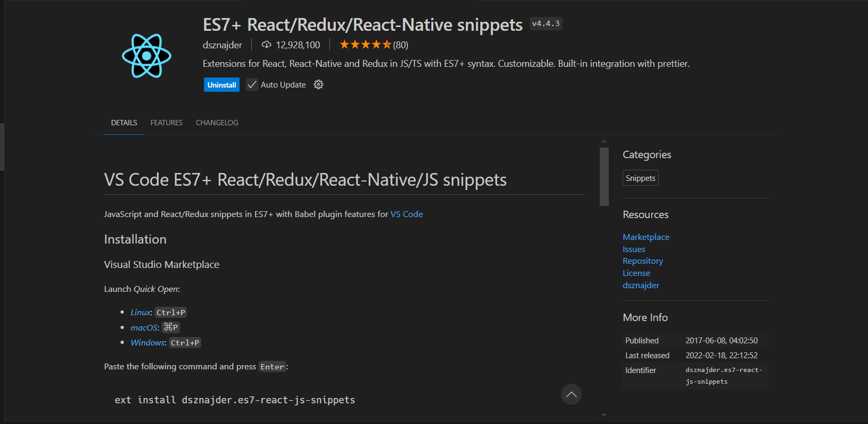868x424 pixels.
Task: Open the extension settings gear icon
Action: (318, 84)
